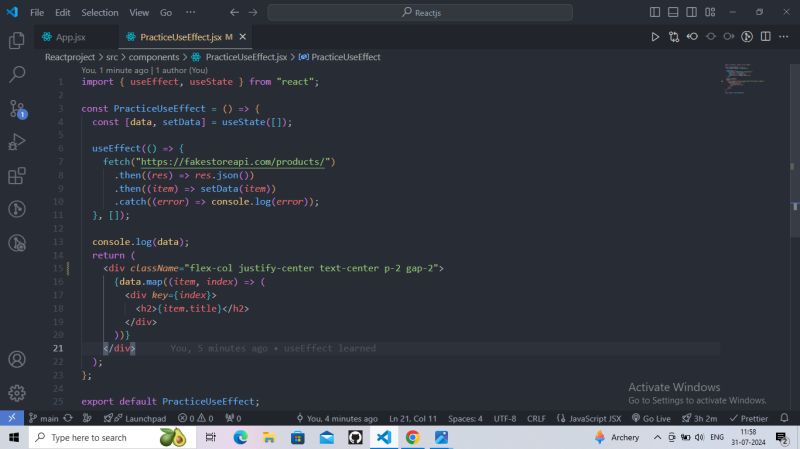Image resolution: width=800 pixels, height=449 pixels.
Task: Open the Mail app from taskbar
Action: pyautogui.click(x=327, y=437)
